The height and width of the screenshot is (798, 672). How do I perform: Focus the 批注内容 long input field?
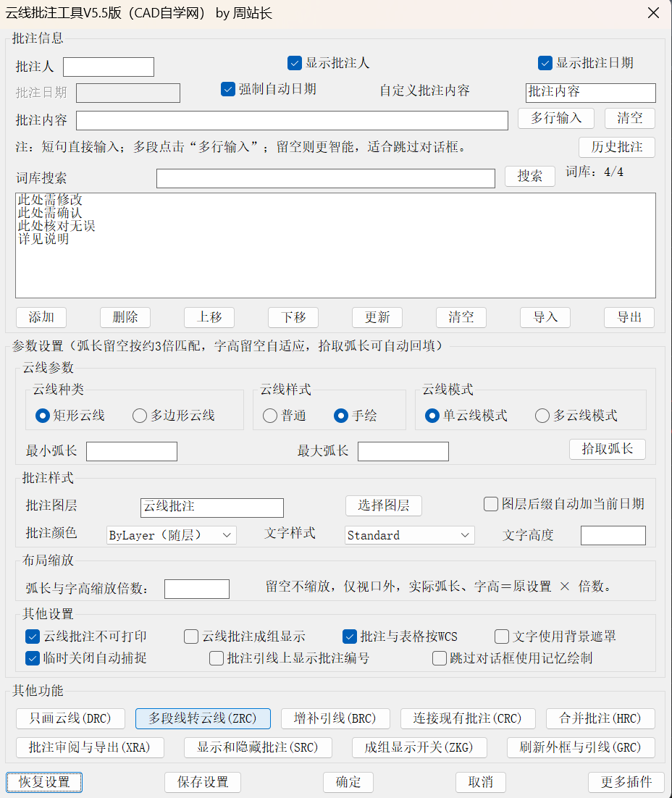(x=293, y=121)
